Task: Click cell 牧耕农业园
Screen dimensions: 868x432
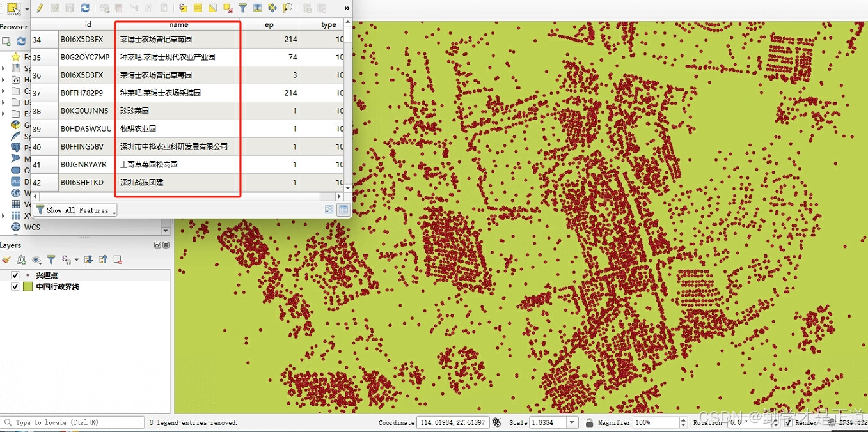Action: (x=178, y=128)
